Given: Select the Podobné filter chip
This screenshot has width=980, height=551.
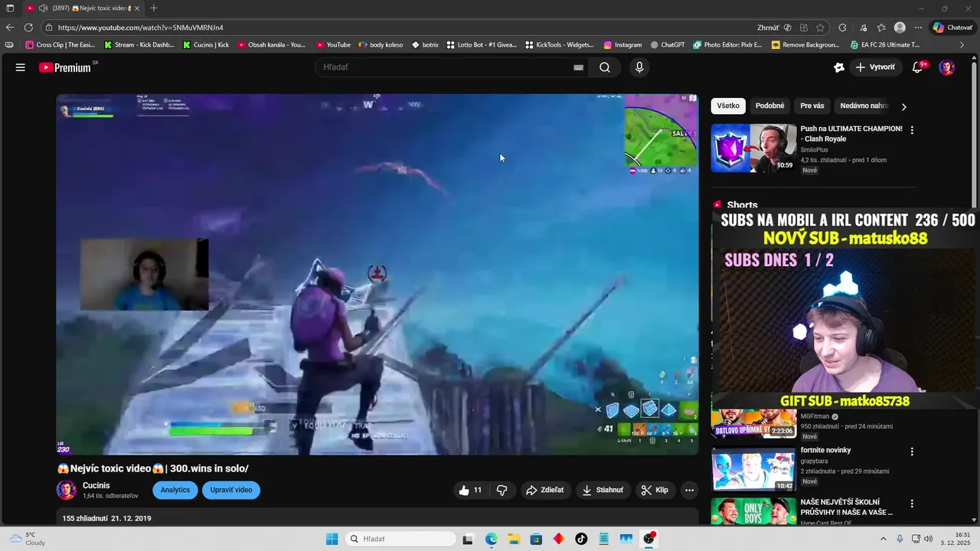Looking at the screenshot, I should click(x=770, y=106).
